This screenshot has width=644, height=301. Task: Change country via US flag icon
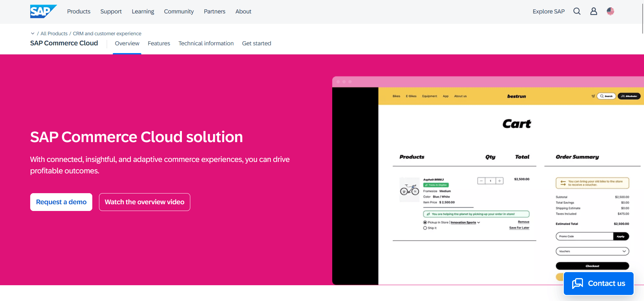[x=610, y=11]
